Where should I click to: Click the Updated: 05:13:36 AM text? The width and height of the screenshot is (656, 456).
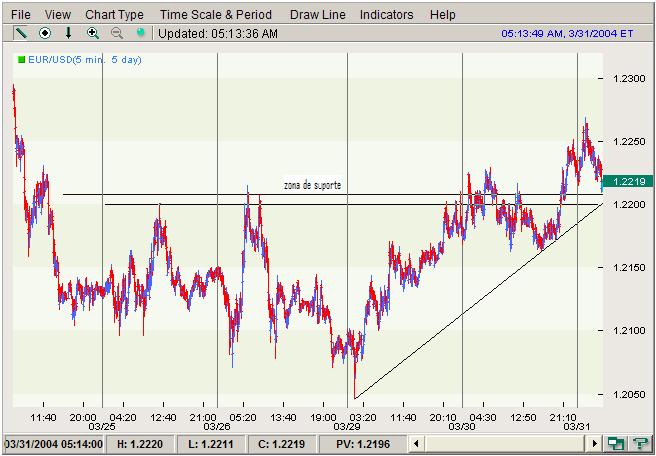(x=218, y=33)
